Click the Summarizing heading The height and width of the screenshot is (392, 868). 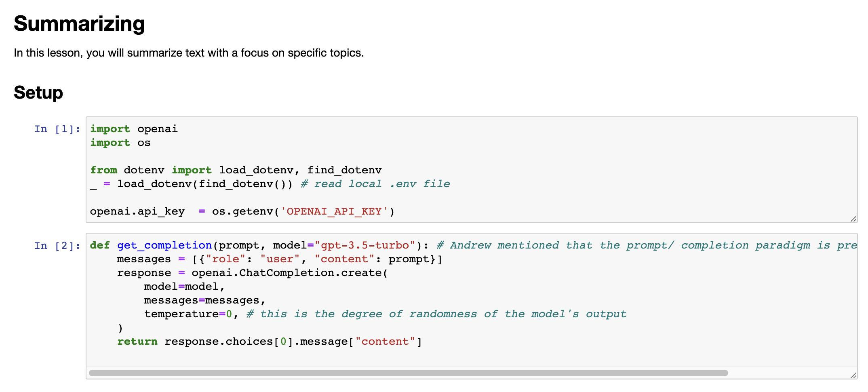tap(79, 24)
